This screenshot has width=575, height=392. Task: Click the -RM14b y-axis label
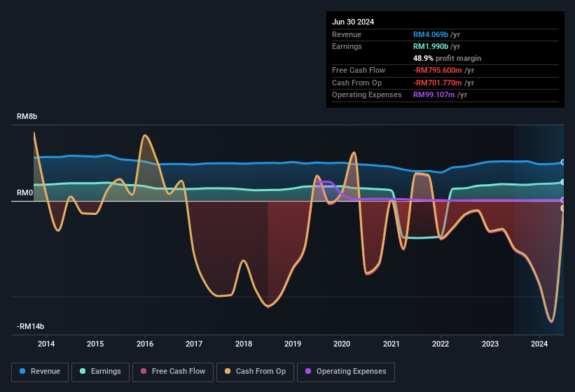[31, 327]
